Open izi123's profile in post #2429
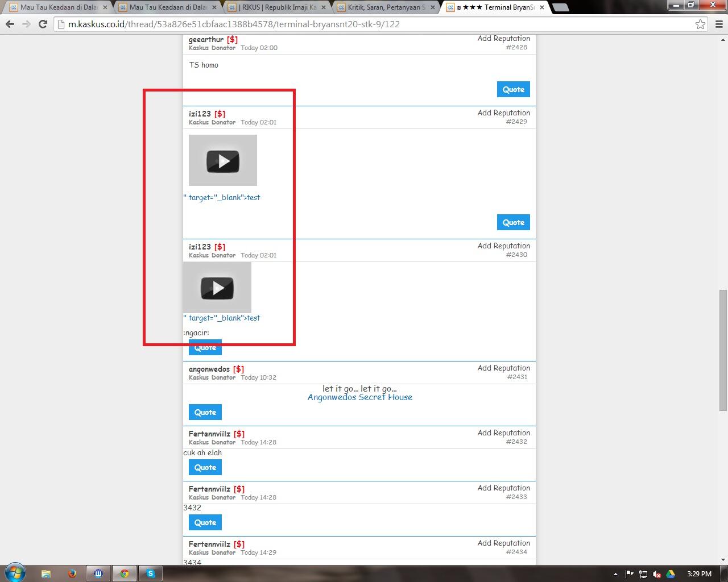Image resolution: width=728 pixels, height=582 pixels. [200, 114]
